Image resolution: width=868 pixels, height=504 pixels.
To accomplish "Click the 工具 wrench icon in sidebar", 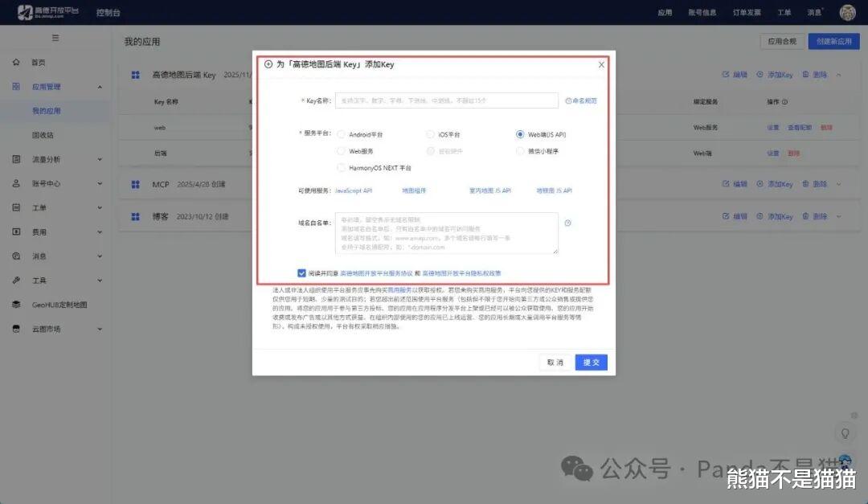I will [16, 281].
